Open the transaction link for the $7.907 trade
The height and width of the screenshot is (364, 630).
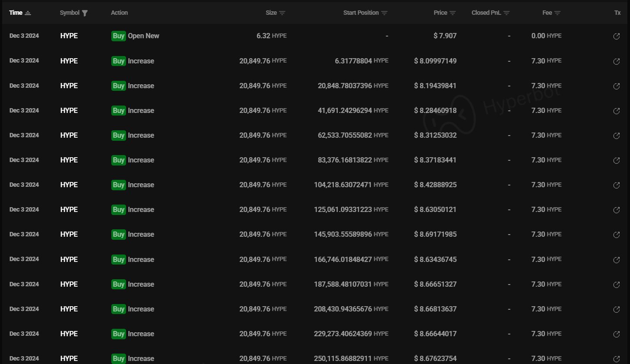coord(617,36)
